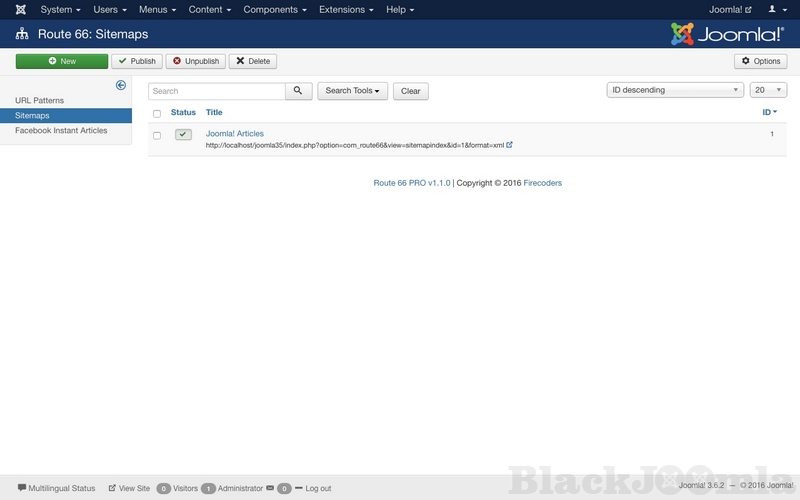
Task: Select URL Patterns in the sidebar
Action: tap(39, 101)
